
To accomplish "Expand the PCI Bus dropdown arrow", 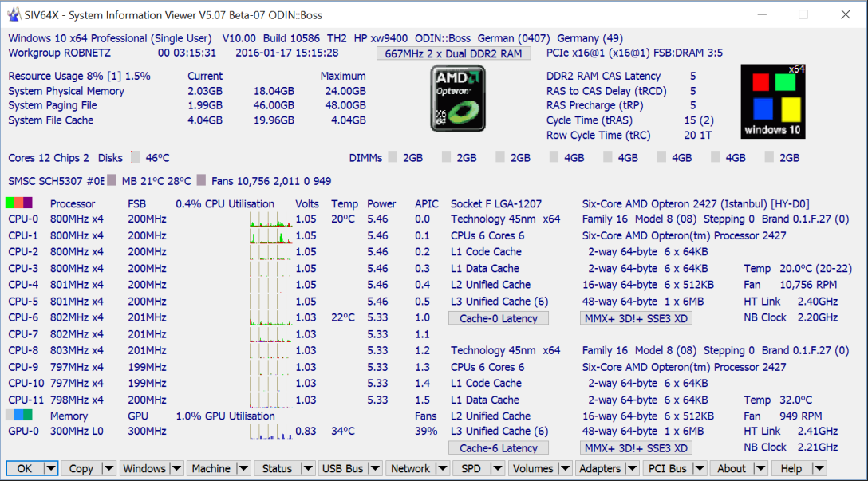I will pyautogui.click(x=700, y=468).
